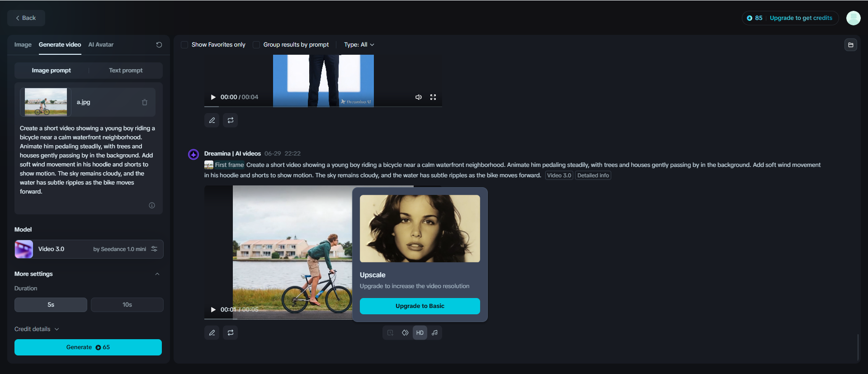Select the Generate video tab
Image resolution: width=868 pixels, height=374 pixels.
pos(60,45)
